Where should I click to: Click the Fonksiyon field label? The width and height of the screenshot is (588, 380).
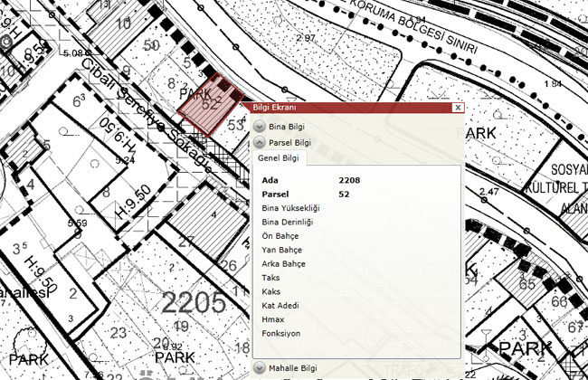(280, 331)
